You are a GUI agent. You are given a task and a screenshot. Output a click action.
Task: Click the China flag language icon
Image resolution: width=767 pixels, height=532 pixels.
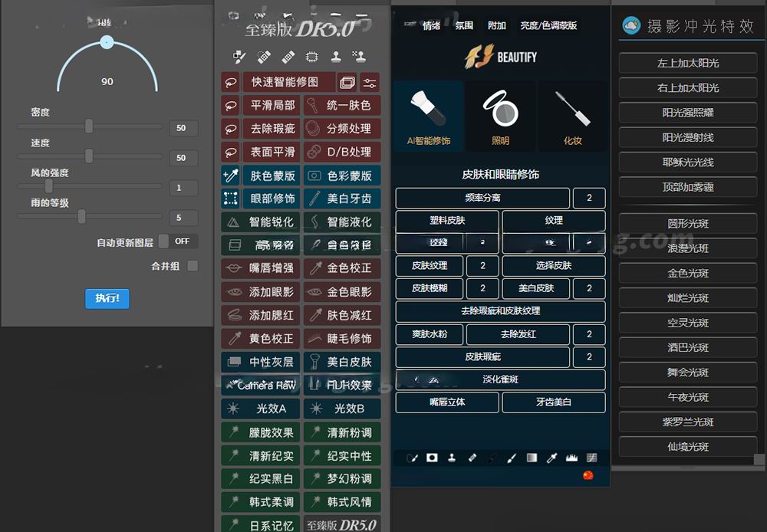tap(588, 475)
